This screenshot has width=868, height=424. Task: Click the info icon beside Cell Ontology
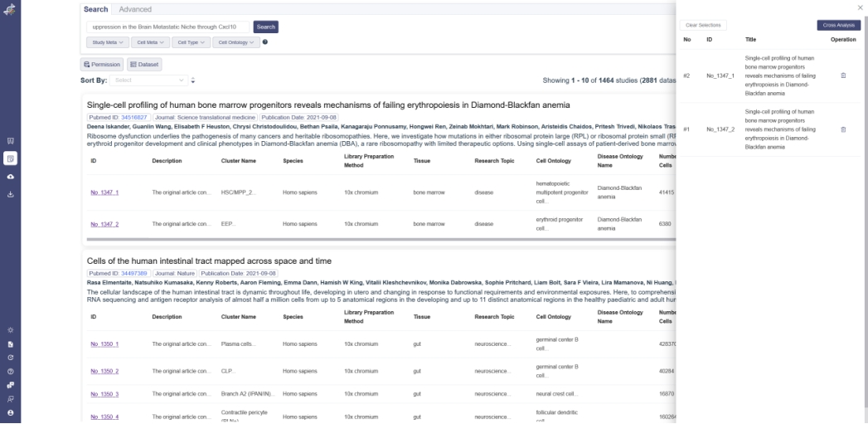click(x=264, y=41)
